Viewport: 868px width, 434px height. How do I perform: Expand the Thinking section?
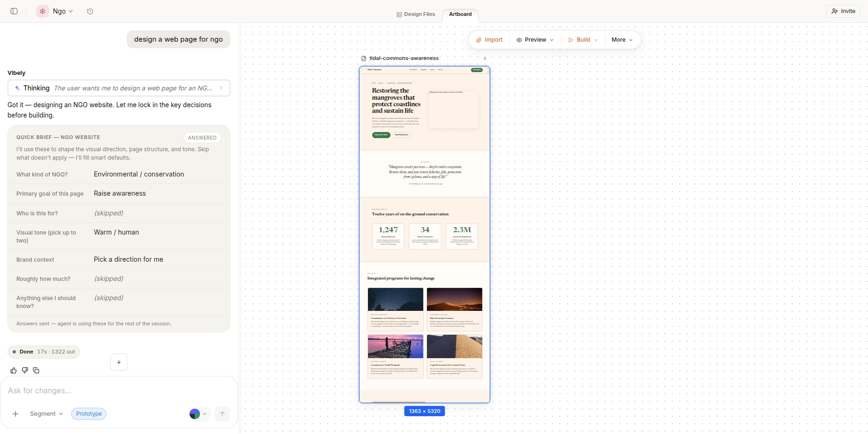[x=119, y=88]
